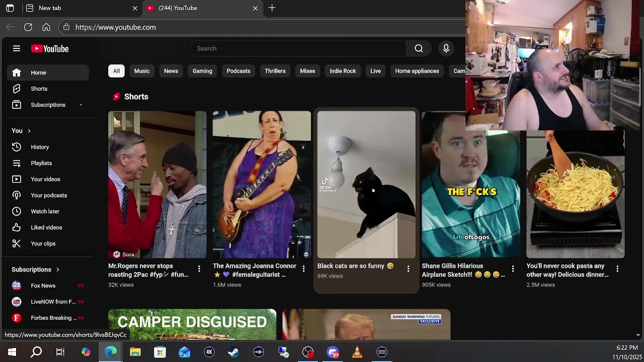Play the black cat short thumbnail
644x362 pixels.
point(366,185)
